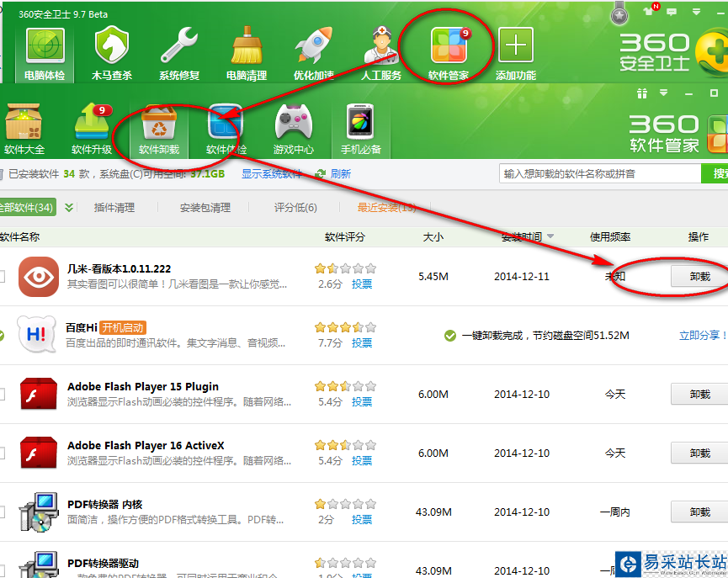
Task: Tick checkbox for Adobe Flash Player 16 ActiveX
Action: click(x=2, y=453)
